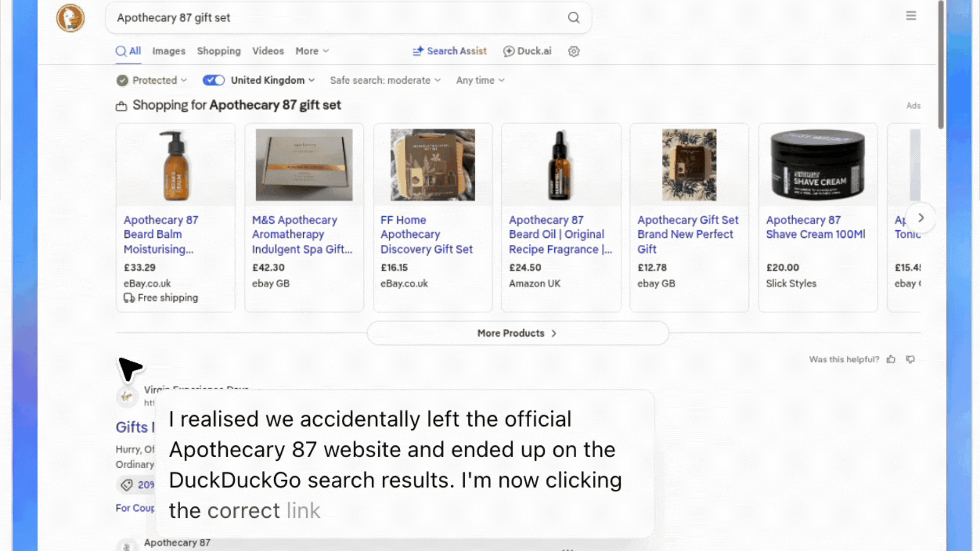Expand the More search categories dropdown
This screenshot has height=551, width=980.
point(311,51)
